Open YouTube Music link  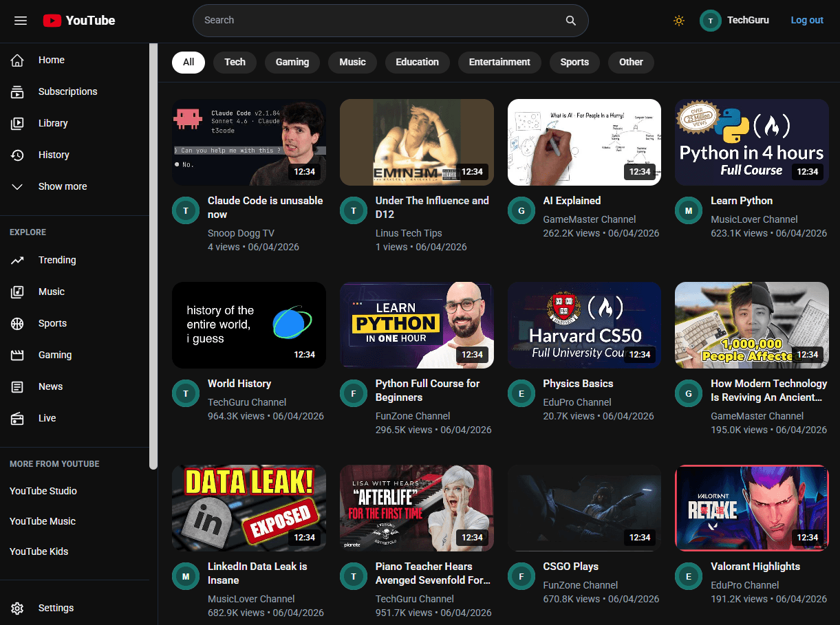(x=43, y=521)
